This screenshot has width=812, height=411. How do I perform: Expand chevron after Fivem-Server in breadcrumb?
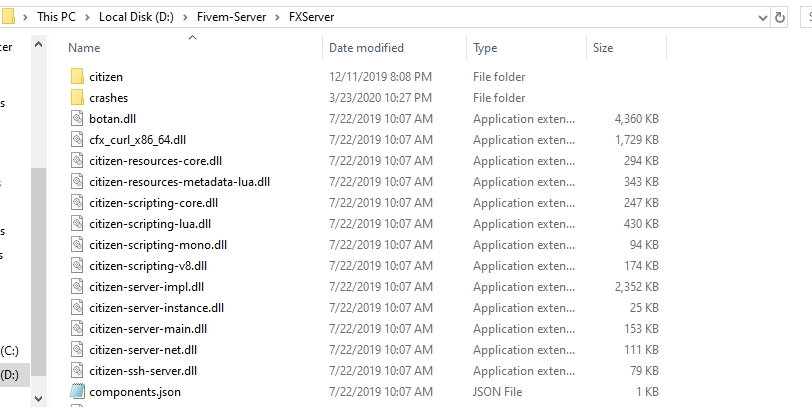[x=281, y=17]
